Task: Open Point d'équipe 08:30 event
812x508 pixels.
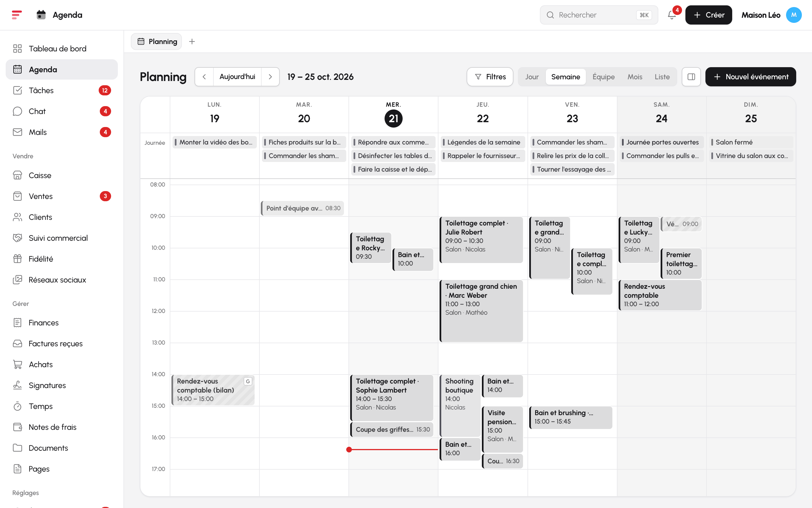Action: point(303,208)
